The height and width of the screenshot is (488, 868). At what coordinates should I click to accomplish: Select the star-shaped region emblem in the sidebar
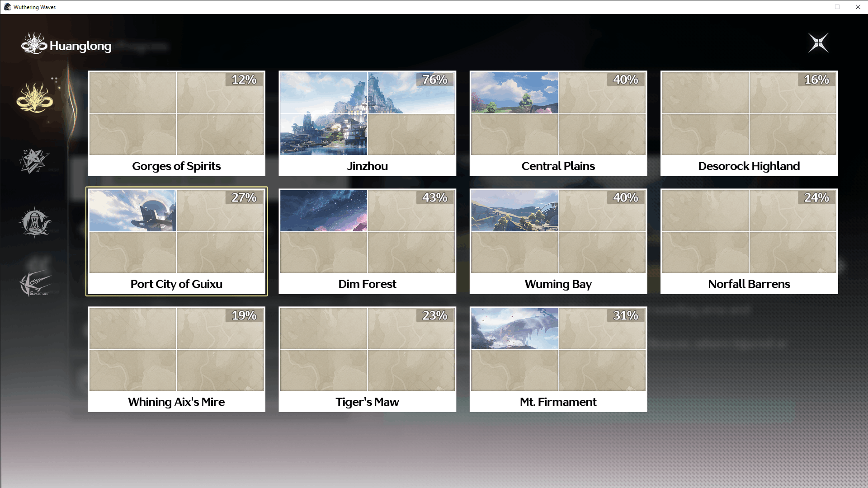click(x=34, y=161)
